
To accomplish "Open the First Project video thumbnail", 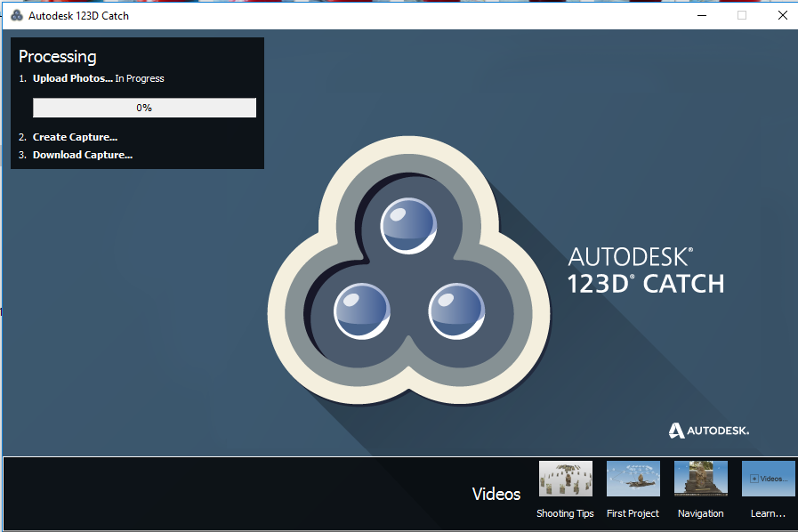I will [x=633, y=479].
